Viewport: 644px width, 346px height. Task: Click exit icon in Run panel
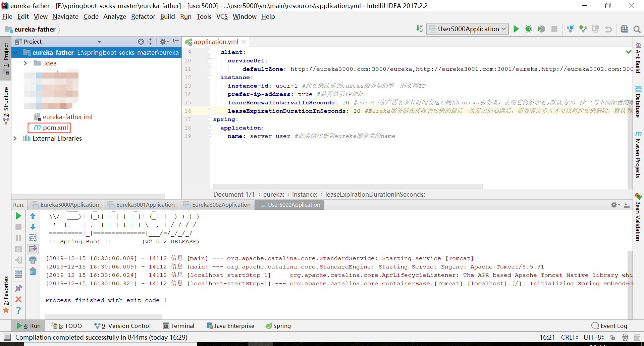[x=18, y=260]
